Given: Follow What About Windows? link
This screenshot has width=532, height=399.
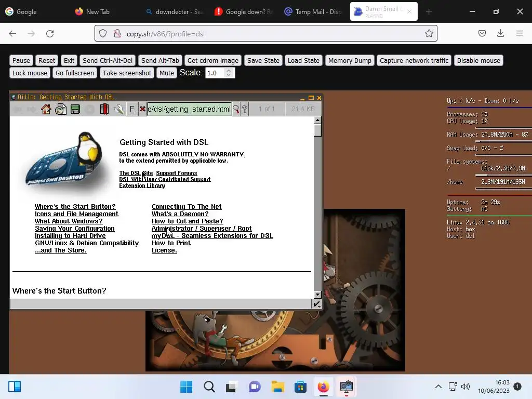Looking at the screenshot, I should (x=69, y=221).
